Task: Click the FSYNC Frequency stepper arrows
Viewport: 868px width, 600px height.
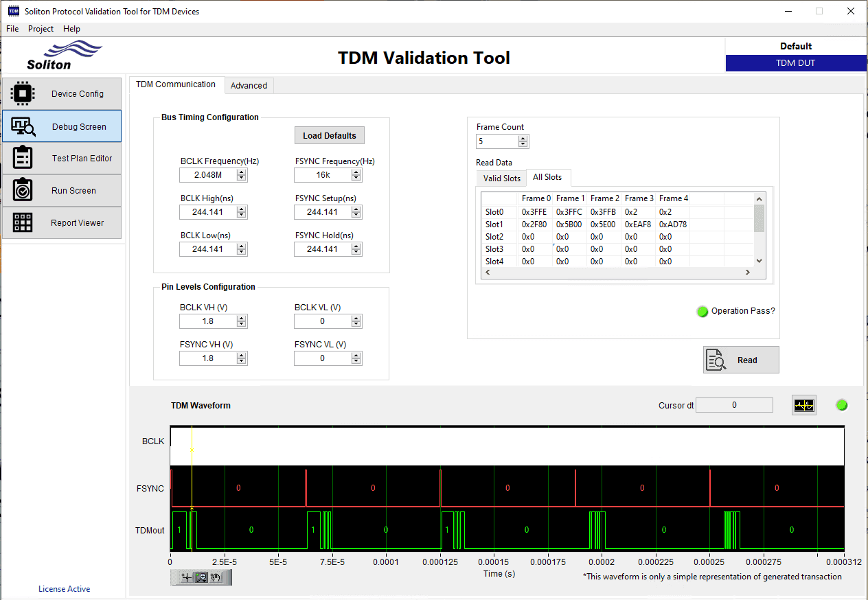Action: pos(356,175)
